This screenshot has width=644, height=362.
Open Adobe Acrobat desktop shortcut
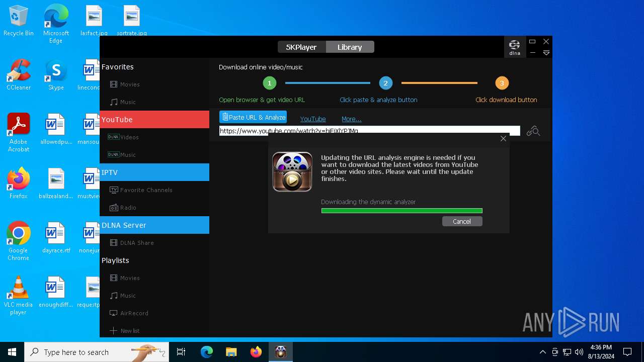tap(19, 133)
